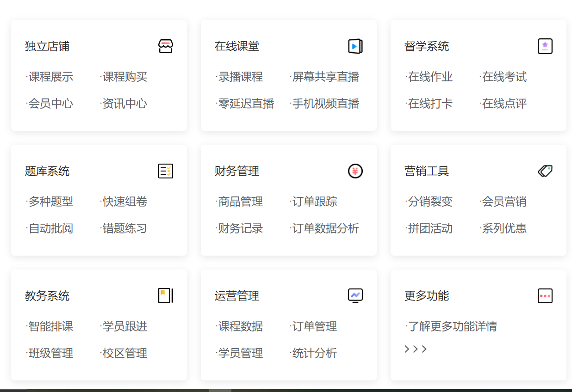
Task: Click the star badge icon beside 督学系统
Action: point(545,46)
